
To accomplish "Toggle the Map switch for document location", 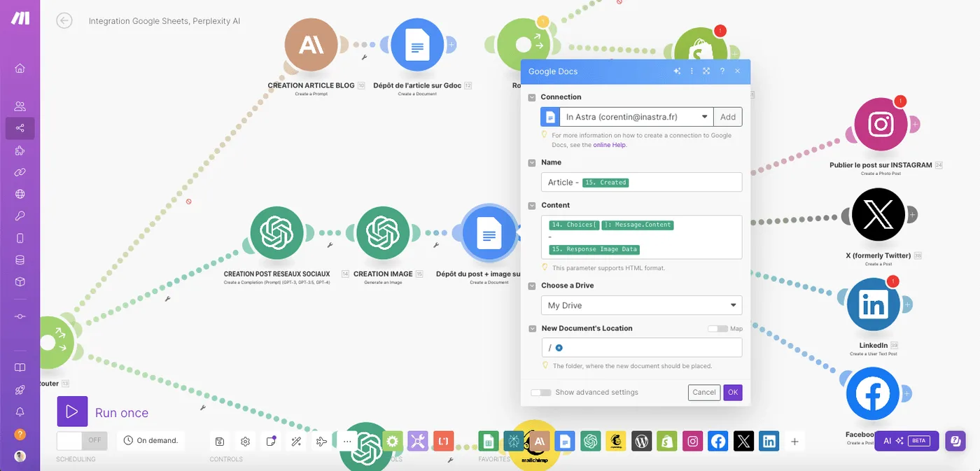I will point(717,328).
